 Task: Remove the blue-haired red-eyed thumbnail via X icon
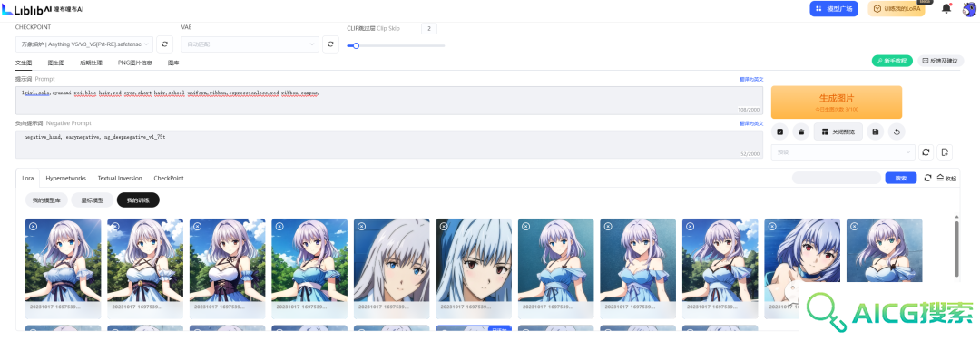coord(772,226)
